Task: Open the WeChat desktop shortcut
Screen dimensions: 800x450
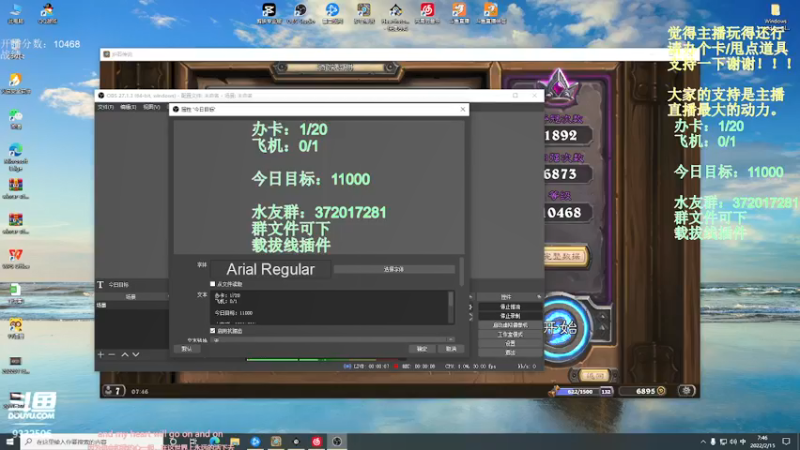Action: (16, 119)
